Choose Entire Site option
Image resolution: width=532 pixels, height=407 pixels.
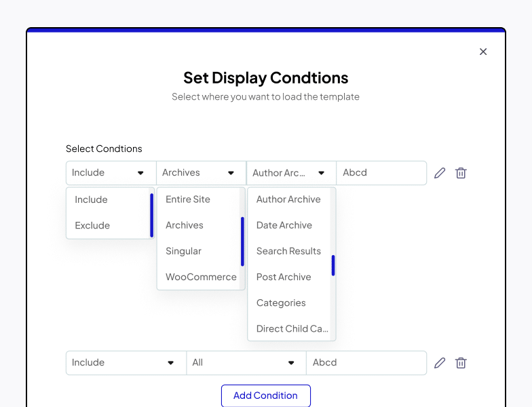[188, 199]
